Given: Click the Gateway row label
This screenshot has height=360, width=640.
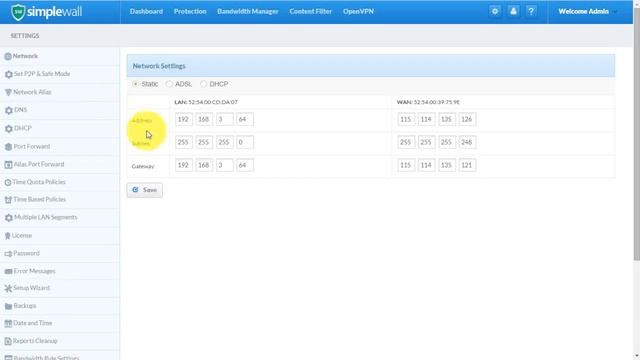Looking at the screenshot, I should coord(143,167).
